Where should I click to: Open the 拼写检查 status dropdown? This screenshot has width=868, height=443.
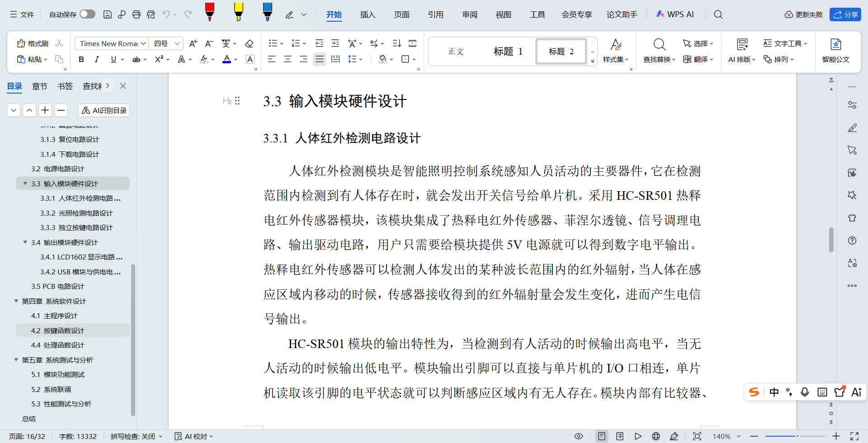137,436
